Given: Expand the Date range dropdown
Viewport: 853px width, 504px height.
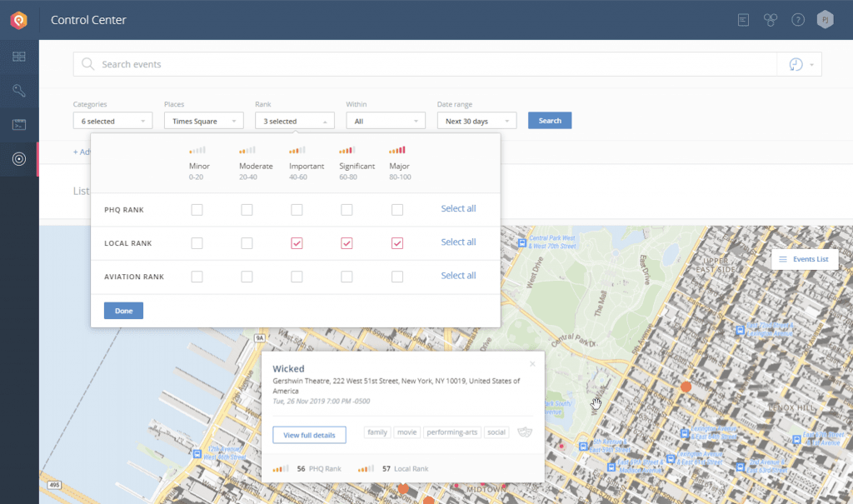Looking at the screenshot, I should [476, 121].
